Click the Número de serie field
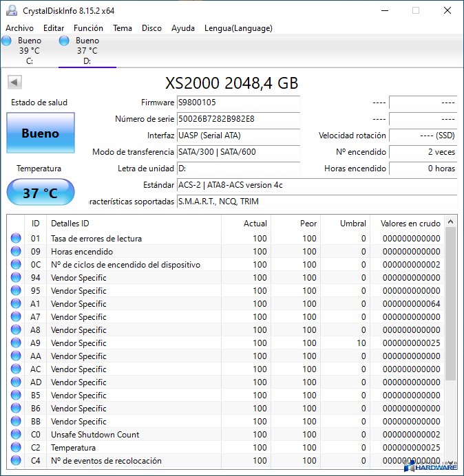Viewport: 464px width, 476px height. click(238, 119)
